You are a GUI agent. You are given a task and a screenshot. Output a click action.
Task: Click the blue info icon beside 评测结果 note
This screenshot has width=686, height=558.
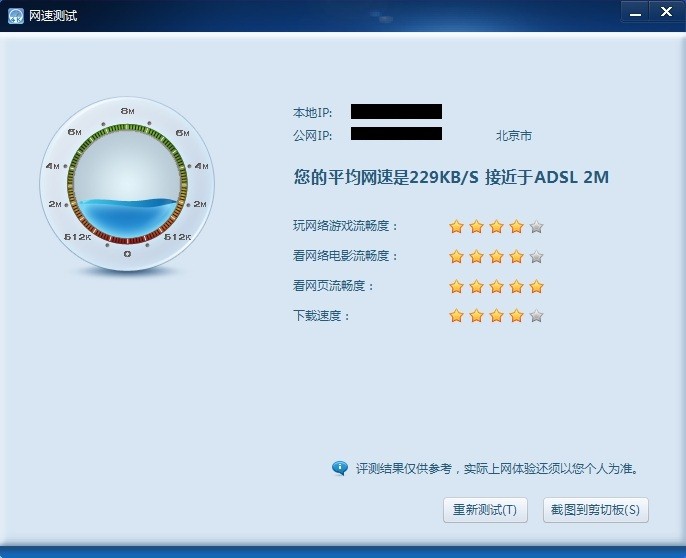point(340,468)
